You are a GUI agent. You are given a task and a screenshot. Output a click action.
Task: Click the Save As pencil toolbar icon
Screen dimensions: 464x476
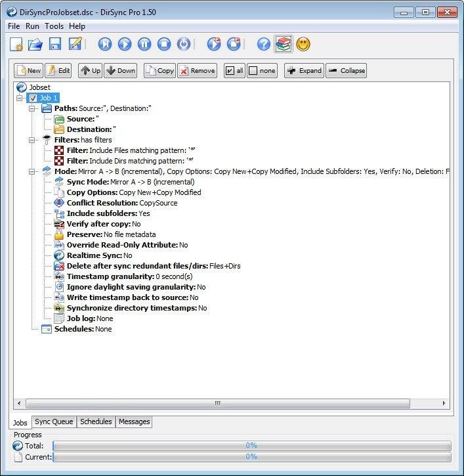tap(75, 45)
